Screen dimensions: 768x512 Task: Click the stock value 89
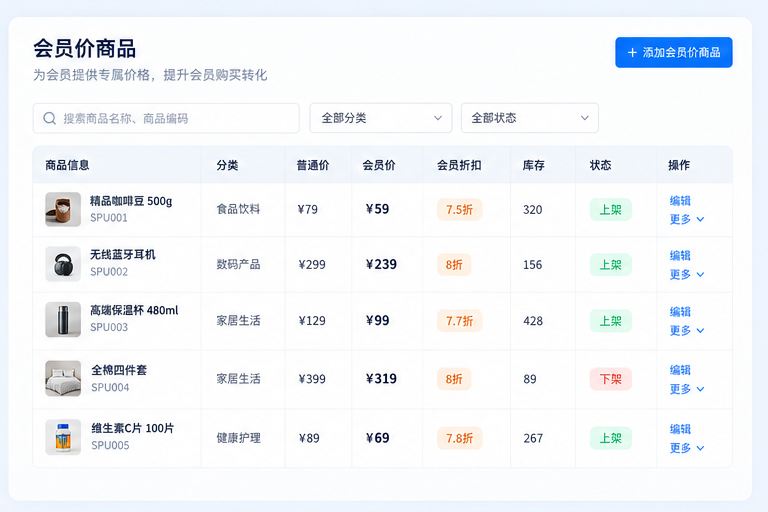click(530, 379)
